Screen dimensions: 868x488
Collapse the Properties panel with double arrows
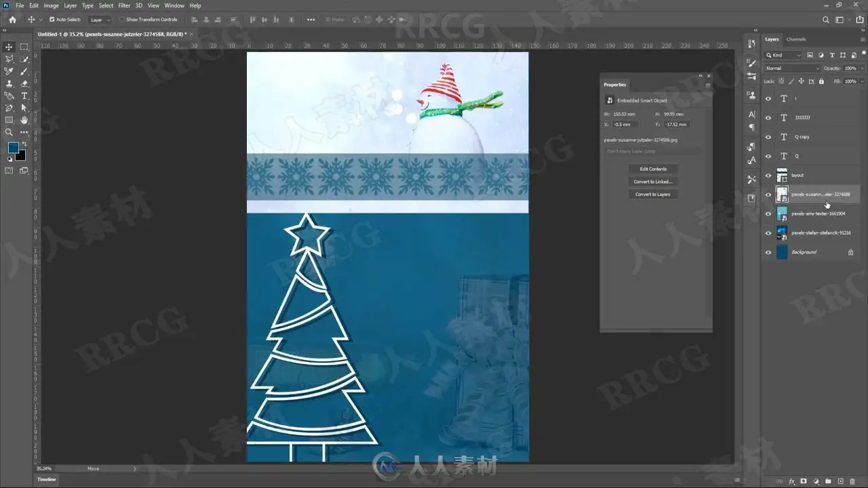701,76
